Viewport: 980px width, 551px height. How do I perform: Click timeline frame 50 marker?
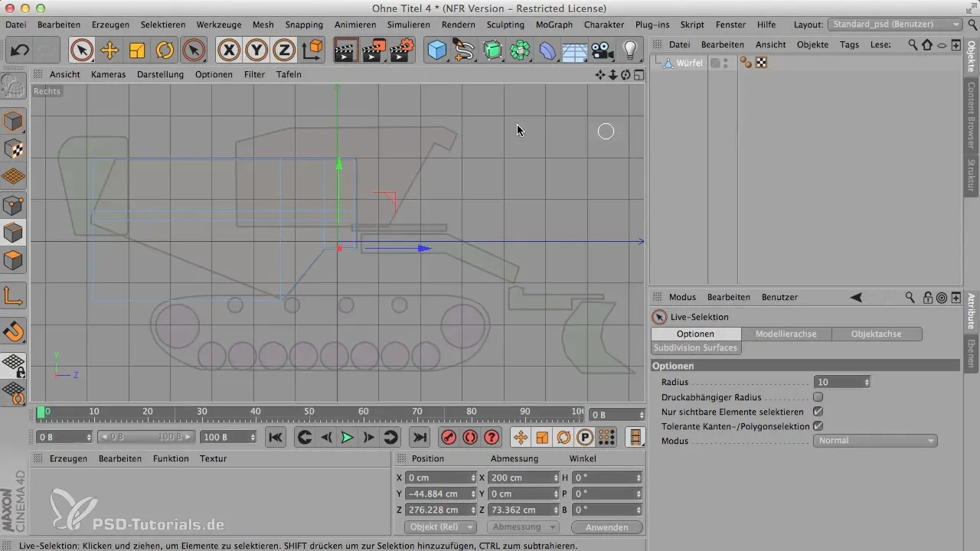pos(309,412)
